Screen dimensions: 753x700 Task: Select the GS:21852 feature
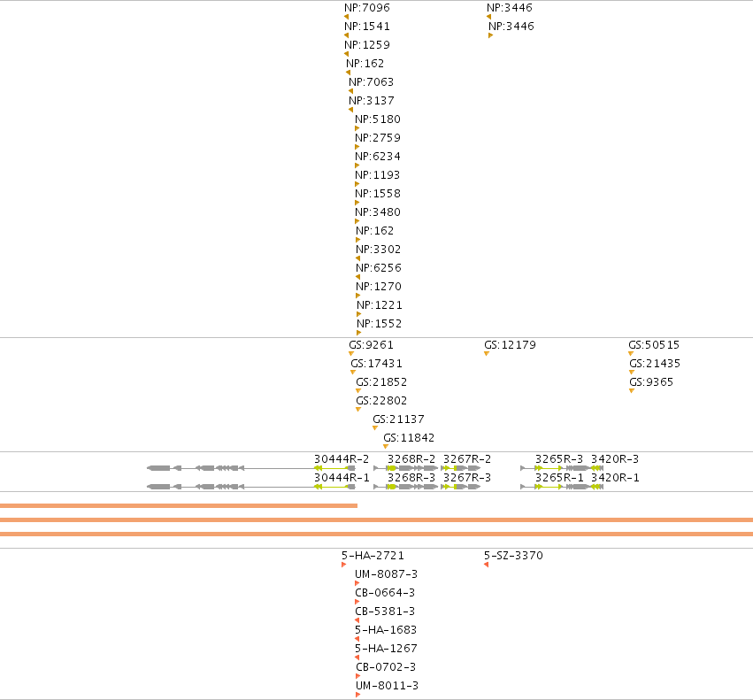pos(381,382)
